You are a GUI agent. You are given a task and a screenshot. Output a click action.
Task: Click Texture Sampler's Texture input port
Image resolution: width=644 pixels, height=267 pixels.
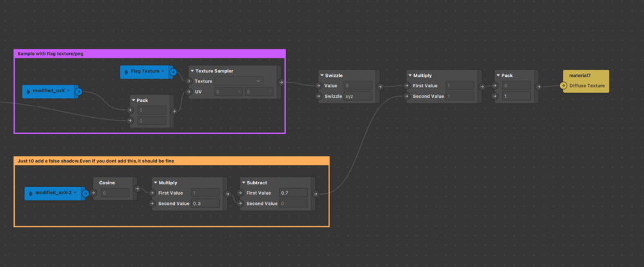pos(189,81)
